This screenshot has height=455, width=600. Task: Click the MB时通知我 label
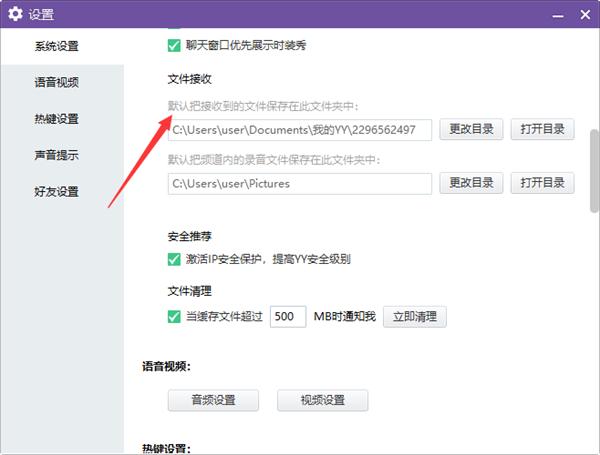(345, 316)
